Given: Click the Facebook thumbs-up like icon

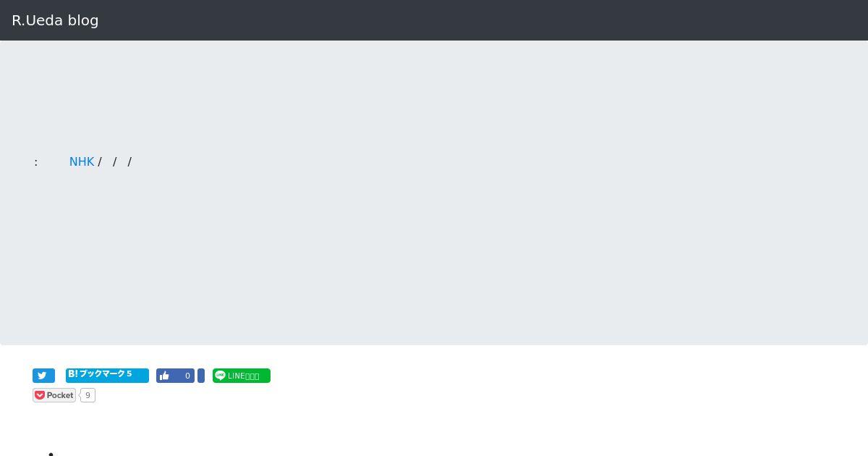Looking at the screenshot, I should point(164,376).
